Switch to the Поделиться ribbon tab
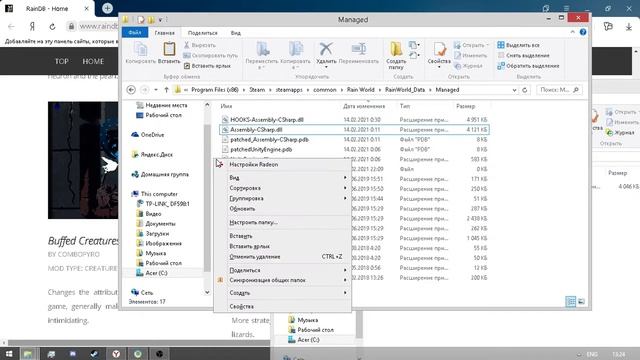This screenshot has width=640, height=360. pos(203,33)
